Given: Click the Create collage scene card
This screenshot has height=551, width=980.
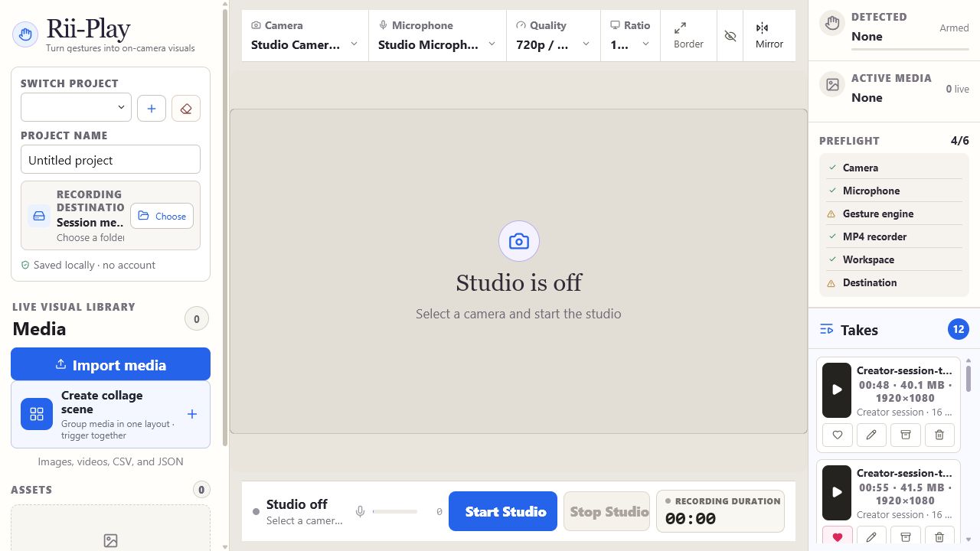Looking at the screenshot, I should tap(110, 414).
